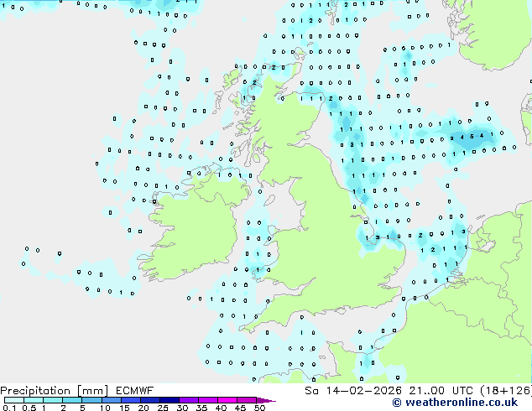Pick the 15–20 mm legend swatch

point(130,400)
